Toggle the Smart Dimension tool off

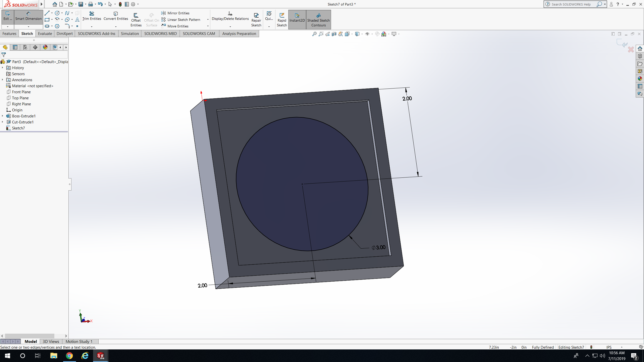[28, 16]
